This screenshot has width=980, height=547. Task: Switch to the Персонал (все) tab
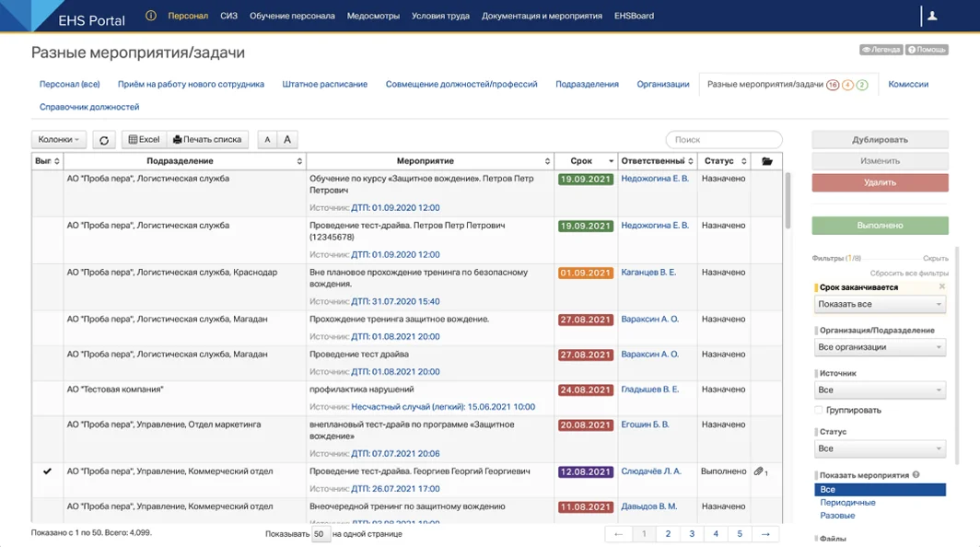(69, 85)
